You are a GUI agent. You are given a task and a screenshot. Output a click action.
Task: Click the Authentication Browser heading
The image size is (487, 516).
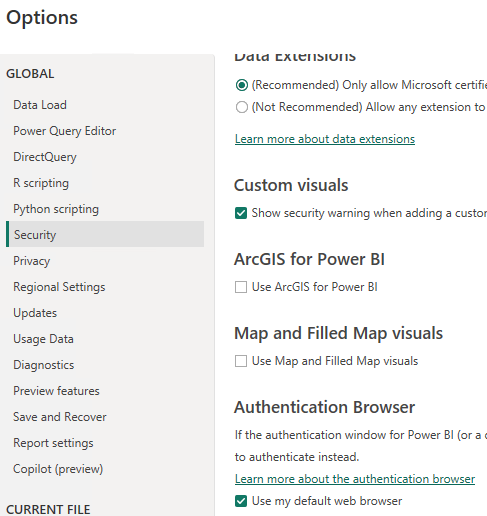click(324, 407)
